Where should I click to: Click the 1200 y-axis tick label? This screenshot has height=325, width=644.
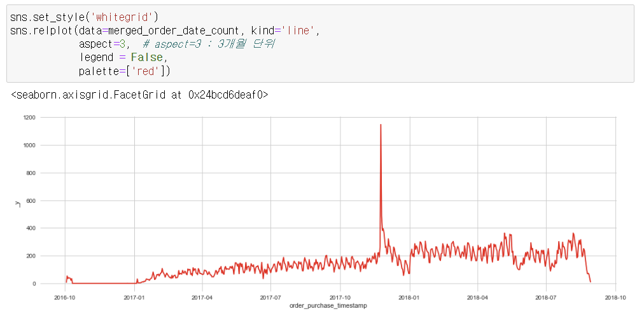[x=29, y=118]
